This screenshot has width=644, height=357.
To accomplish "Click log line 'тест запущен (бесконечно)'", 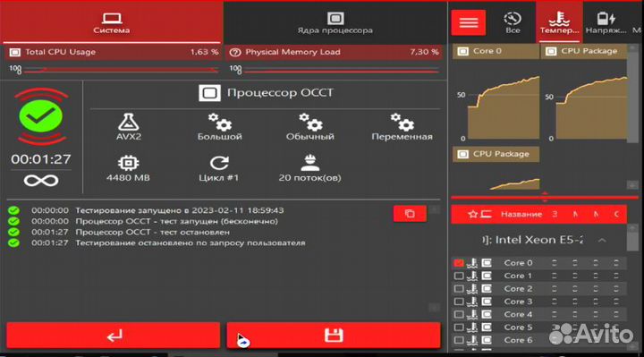I will click(176, 221).
